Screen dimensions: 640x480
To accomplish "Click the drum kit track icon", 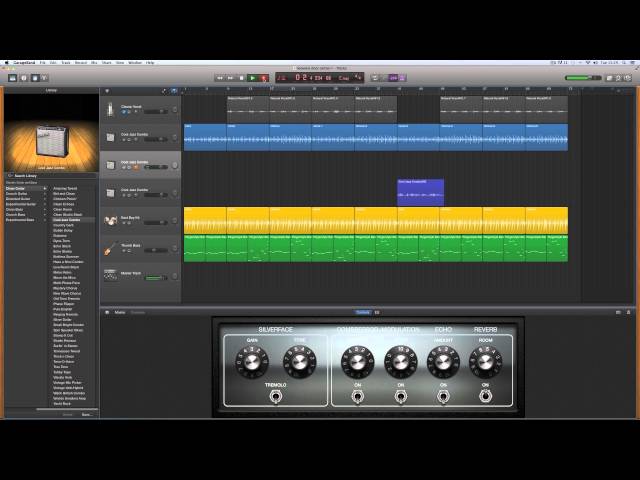I will pyautogui.click(x=110, y=220).
